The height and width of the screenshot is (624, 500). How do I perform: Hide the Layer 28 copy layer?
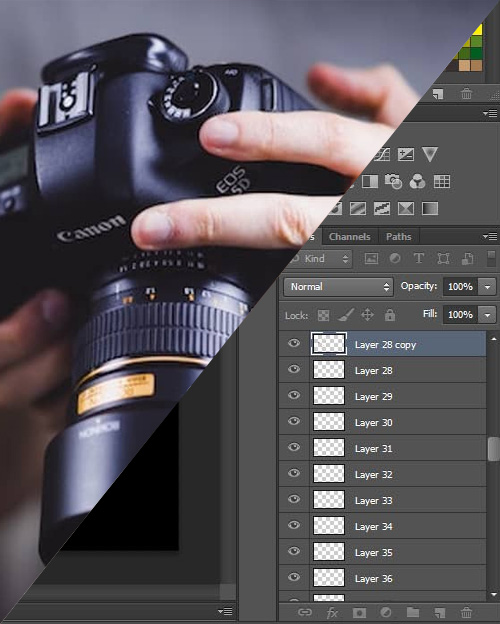coord(294,343)
